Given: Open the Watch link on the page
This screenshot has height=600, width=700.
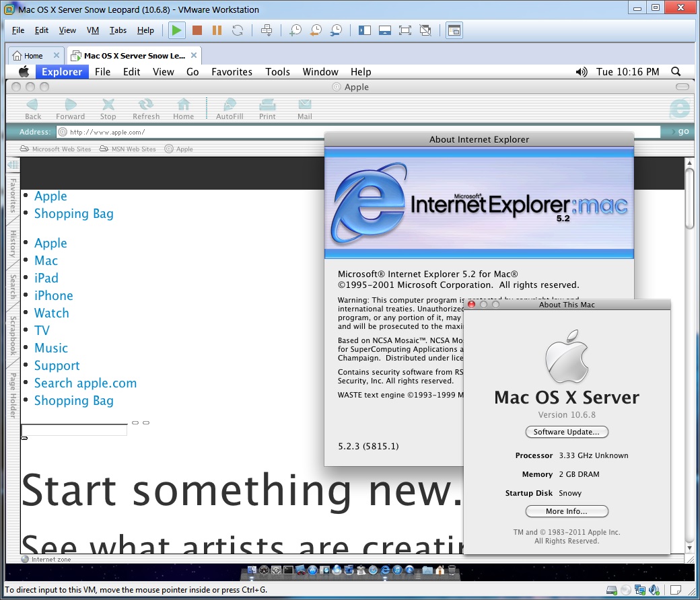Looking at the screenshot, I should click(x=52, y=313).
